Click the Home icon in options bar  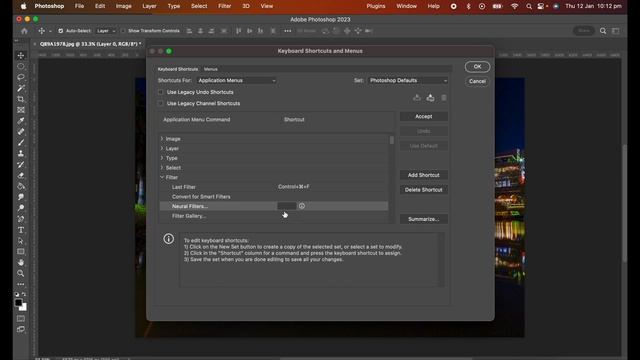(24, 31)
